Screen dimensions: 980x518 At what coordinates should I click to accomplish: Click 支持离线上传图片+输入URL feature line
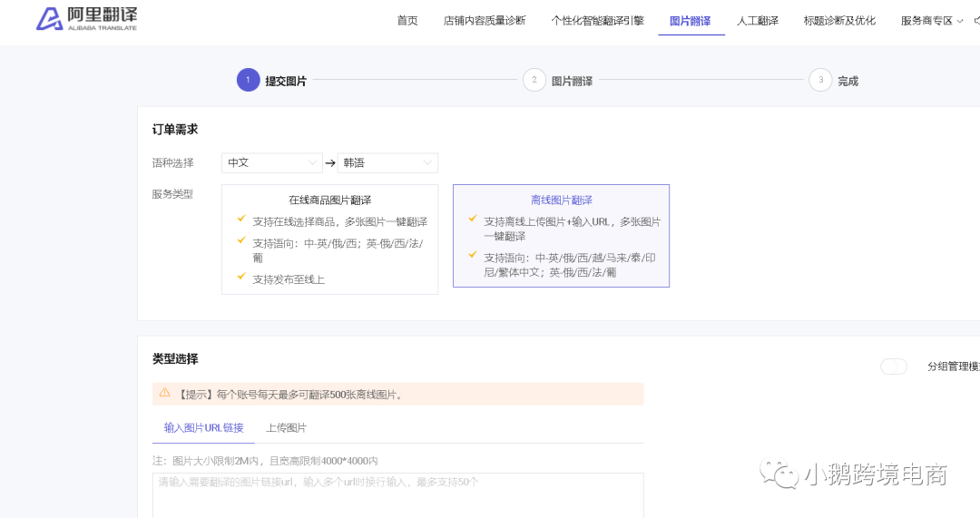click(572, 229)
